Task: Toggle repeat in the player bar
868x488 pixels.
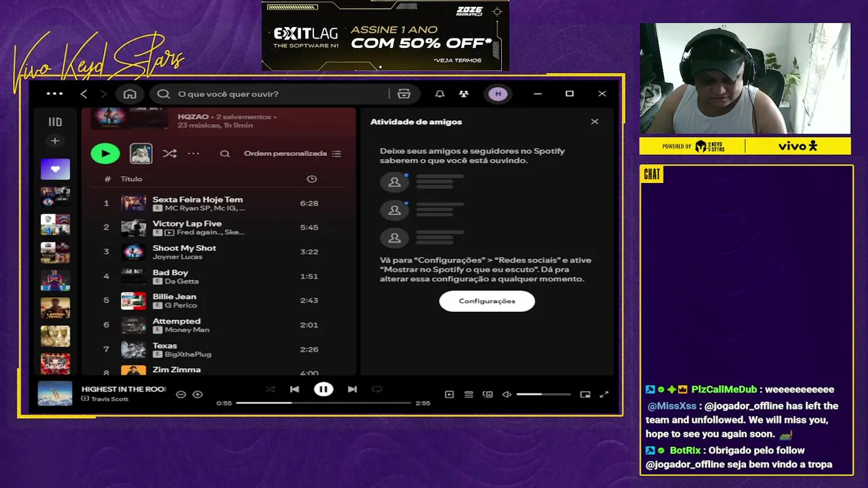Action: 377,389
